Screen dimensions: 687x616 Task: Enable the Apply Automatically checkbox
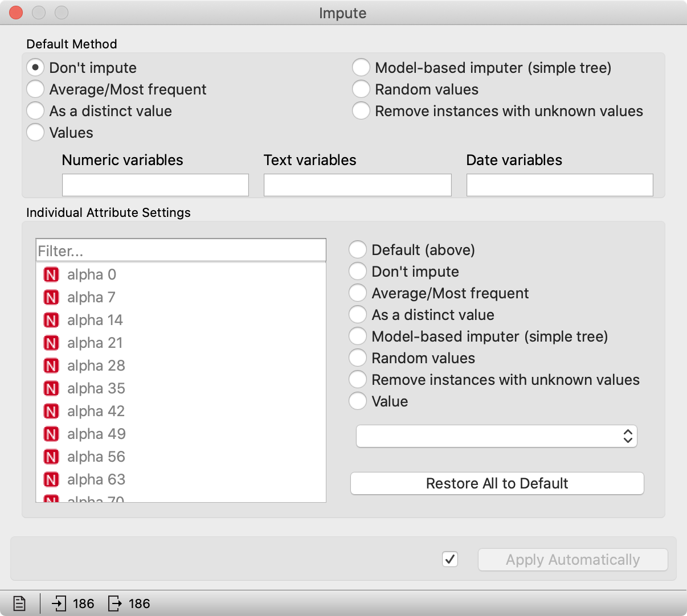tap(449, 560)
